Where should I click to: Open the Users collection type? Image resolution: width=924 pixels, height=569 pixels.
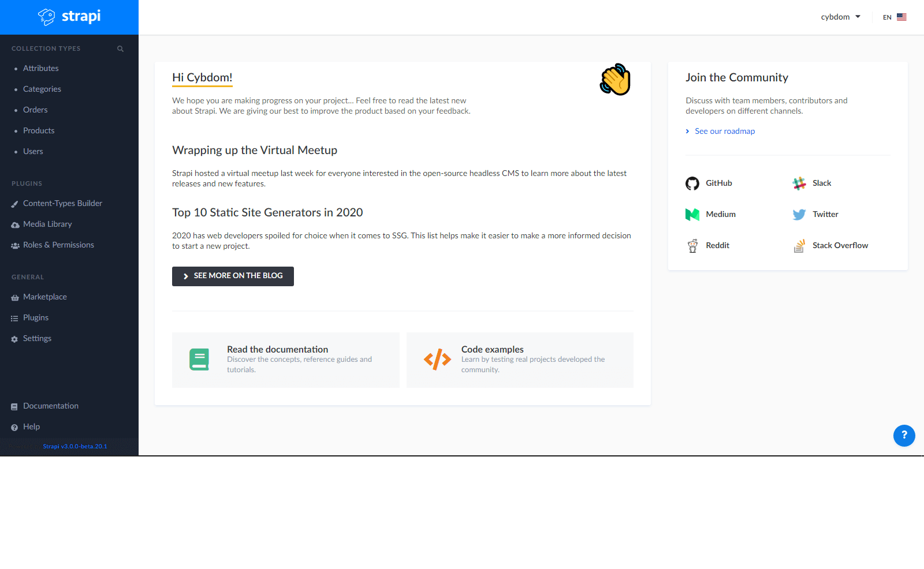click(33, 151)
